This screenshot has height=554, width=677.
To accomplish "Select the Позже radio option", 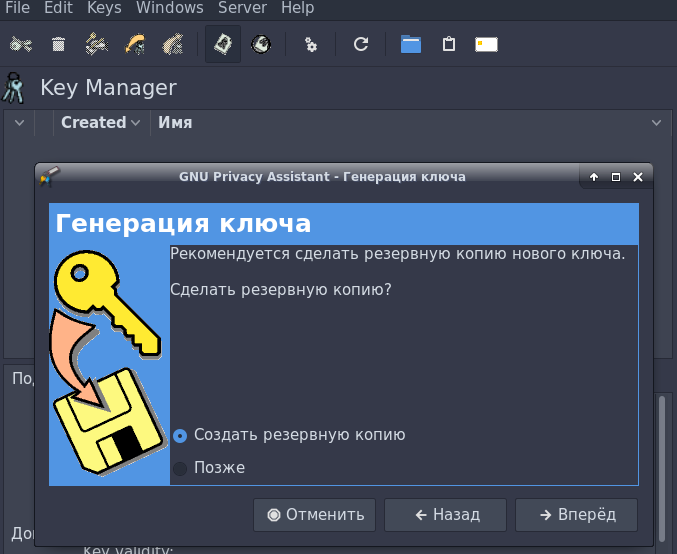I will coord(209,468).
